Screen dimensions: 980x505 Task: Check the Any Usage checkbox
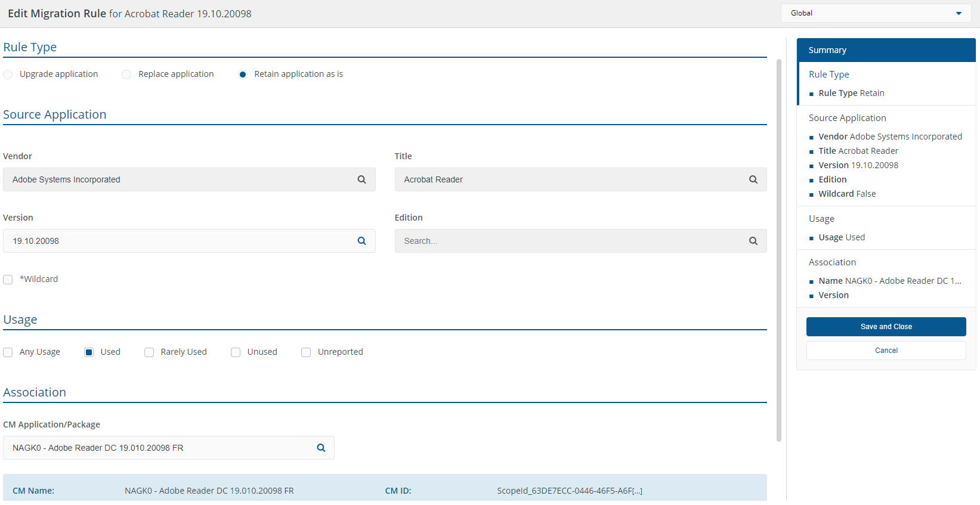click(x=8, y=352)
